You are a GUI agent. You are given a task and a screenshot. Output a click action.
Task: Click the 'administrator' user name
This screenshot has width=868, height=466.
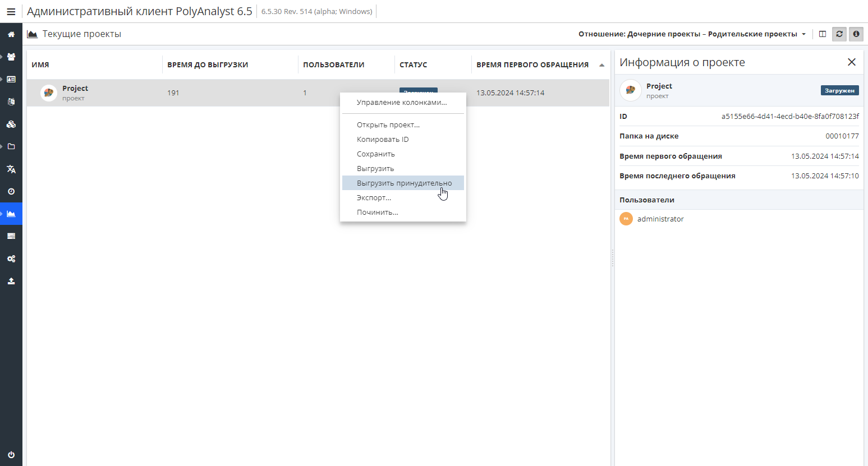click(660, 219)
